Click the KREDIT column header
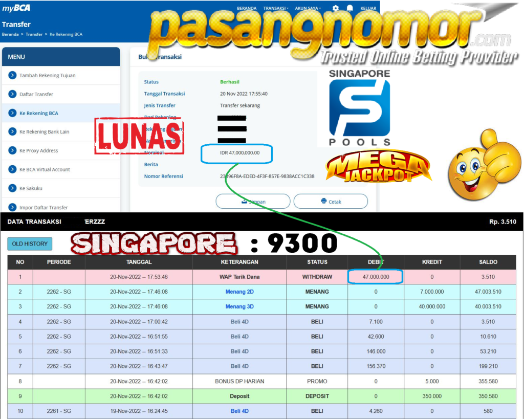Screen dimensions: 524x420 tap(432, 262)
